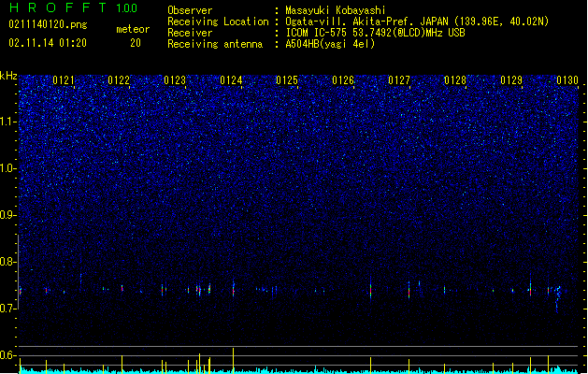The height and width of the screenshot is (374, 588).
Task: Click the meteor count value 20
Action: click(136, 43)
